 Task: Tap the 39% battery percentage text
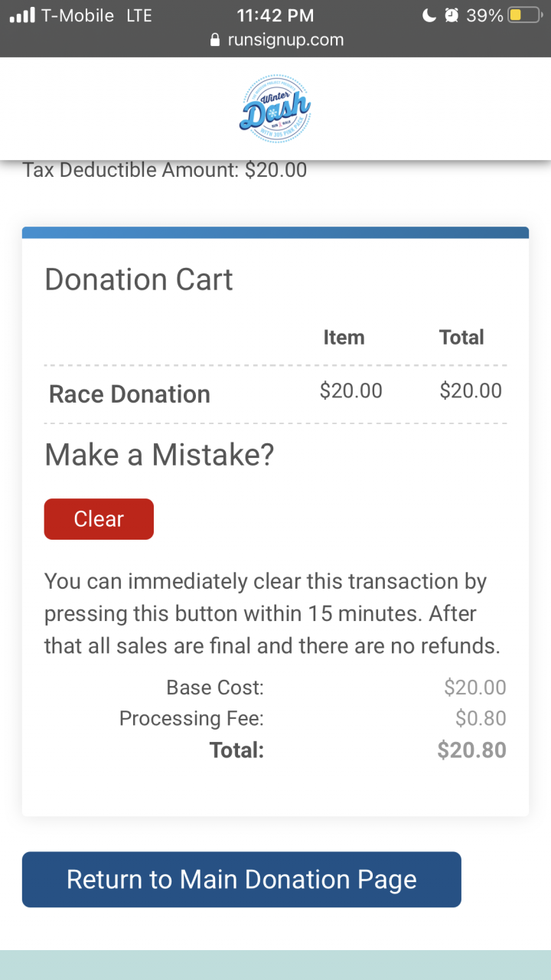484,15
